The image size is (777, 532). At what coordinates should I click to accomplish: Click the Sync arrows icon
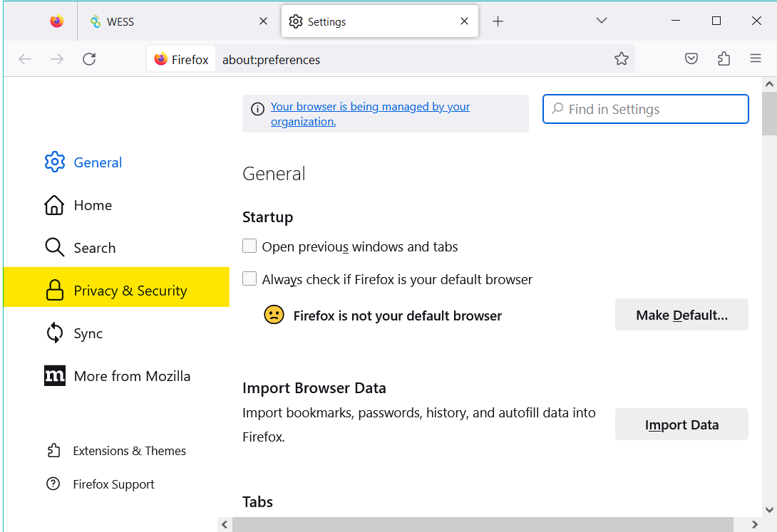pyautogui.click(x=54, y=333)
